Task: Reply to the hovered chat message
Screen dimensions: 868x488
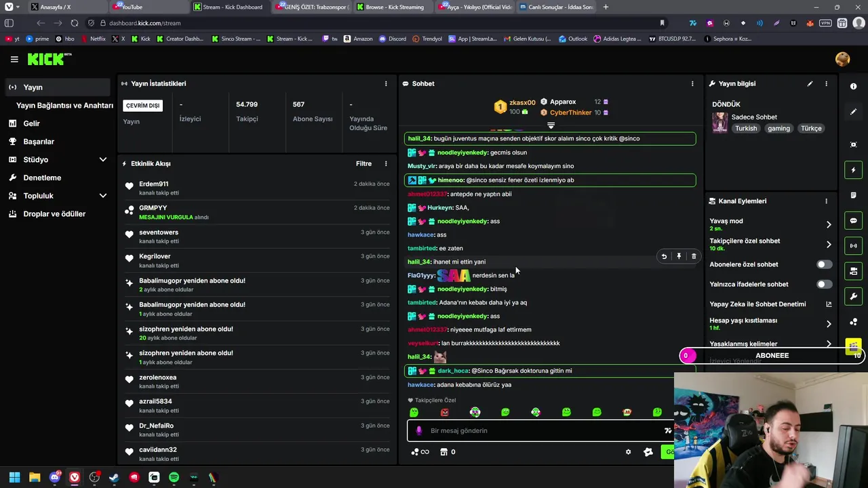Action: click(x=664, y=256)
